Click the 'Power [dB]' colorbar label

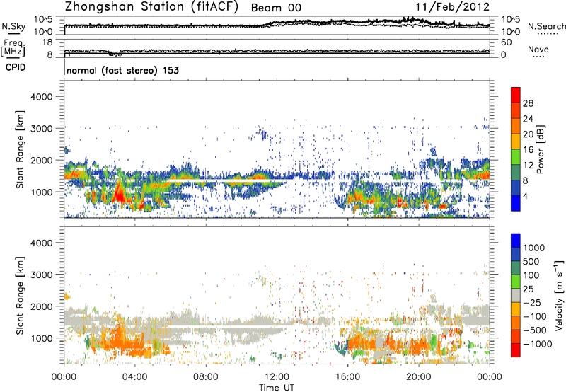click(540, 149)
